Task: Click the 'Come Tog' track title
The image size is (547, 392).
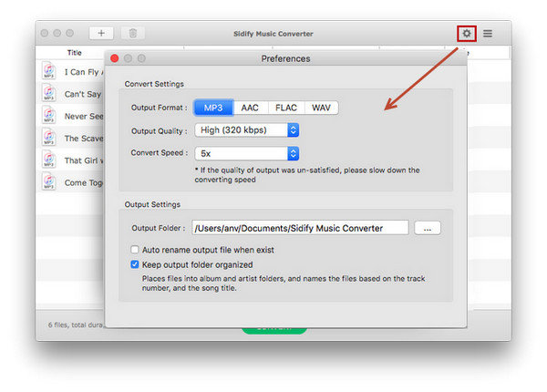Action: point(83,182)
